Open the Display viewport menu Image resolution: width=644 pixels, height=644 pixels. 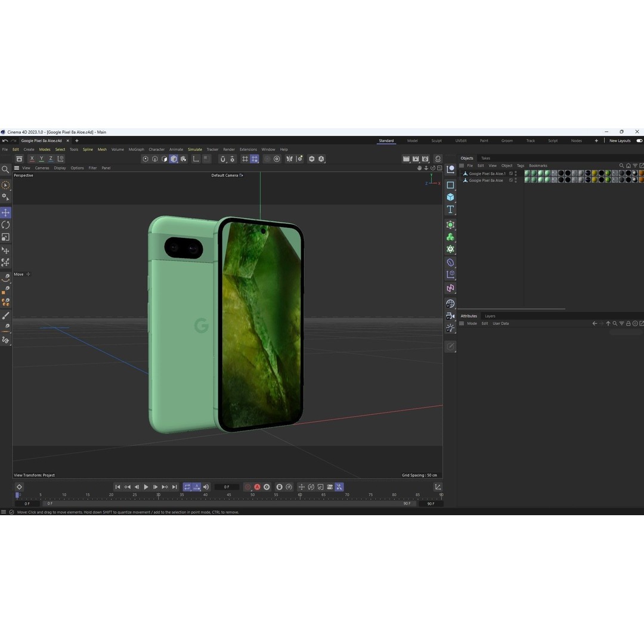click(x=60, y=168)
